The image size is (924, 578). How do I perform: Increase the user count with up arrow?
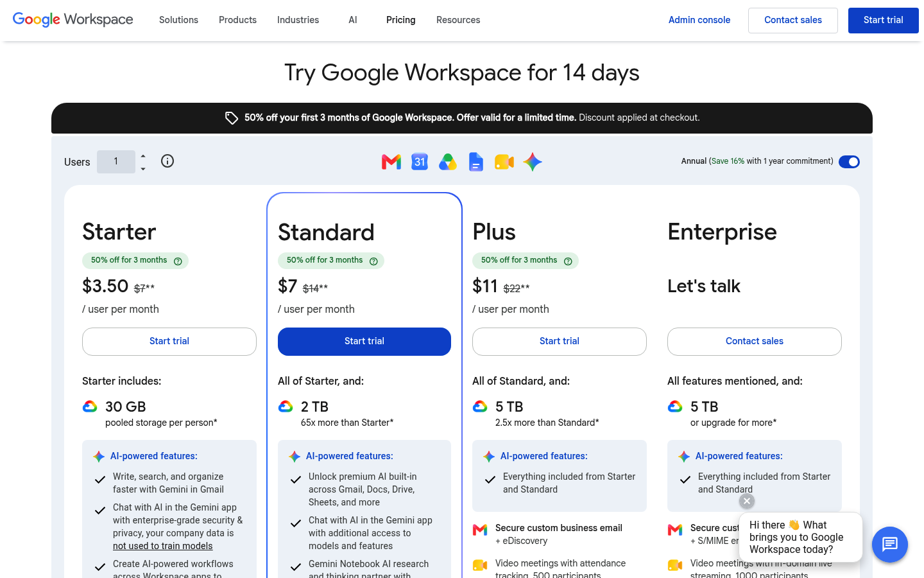tap(143, 156)
